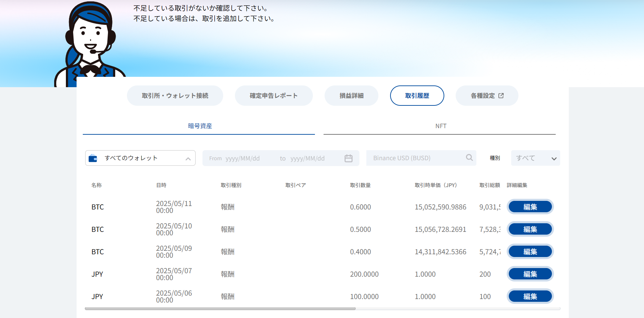Open the 種別 すべて filter dropdown
The height and width of the screenshot is (318, 644).
pyautogui.click(x=535, y=158)
